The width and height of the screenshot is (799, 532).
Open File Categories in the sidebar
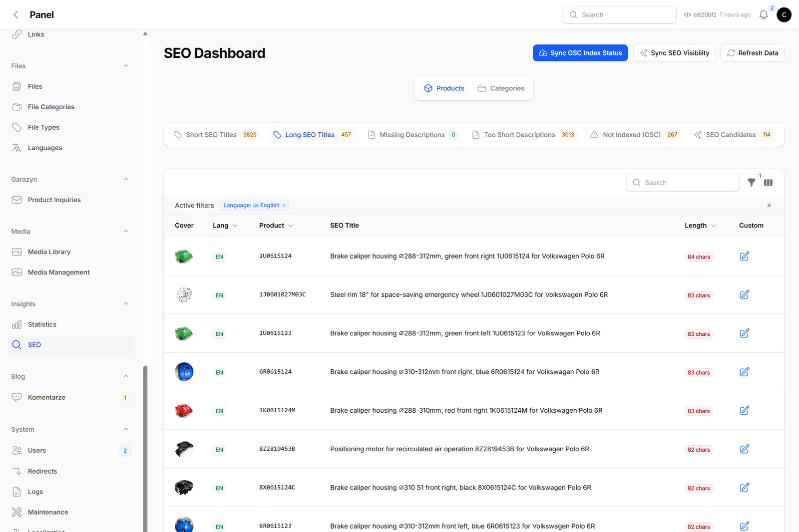(70, 107)
